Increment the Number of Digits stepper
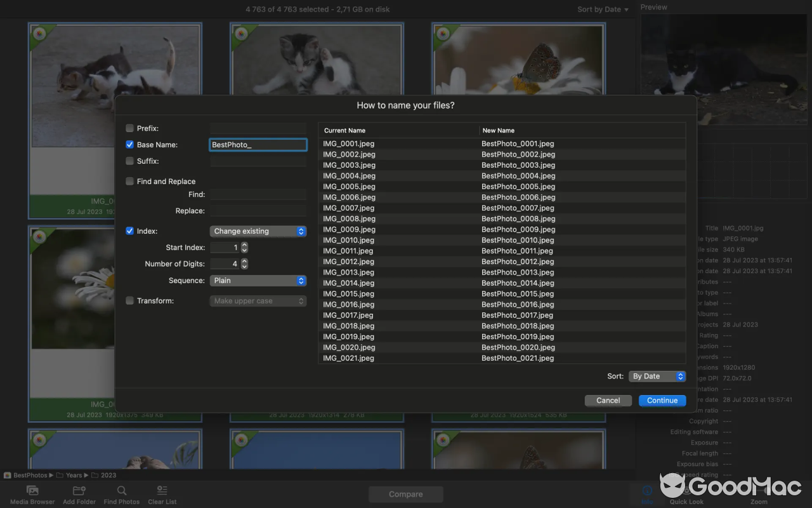 244,261
